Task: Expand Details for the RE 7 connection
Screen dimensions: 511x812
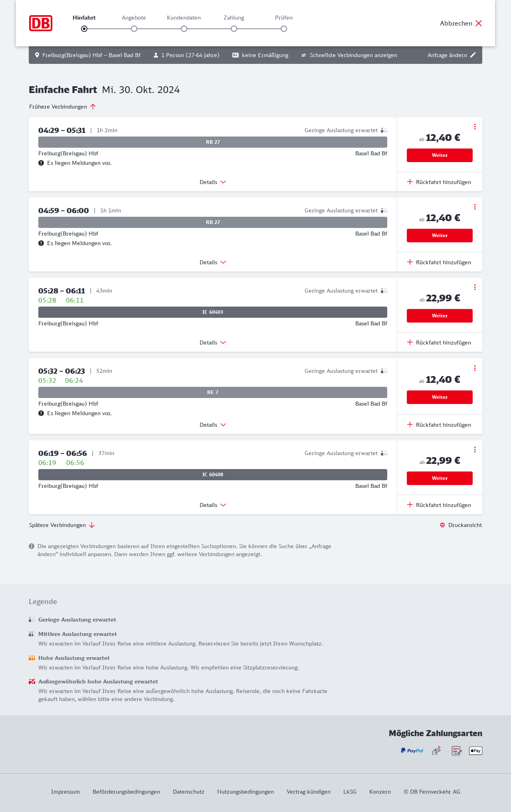Action: (213, 425)
